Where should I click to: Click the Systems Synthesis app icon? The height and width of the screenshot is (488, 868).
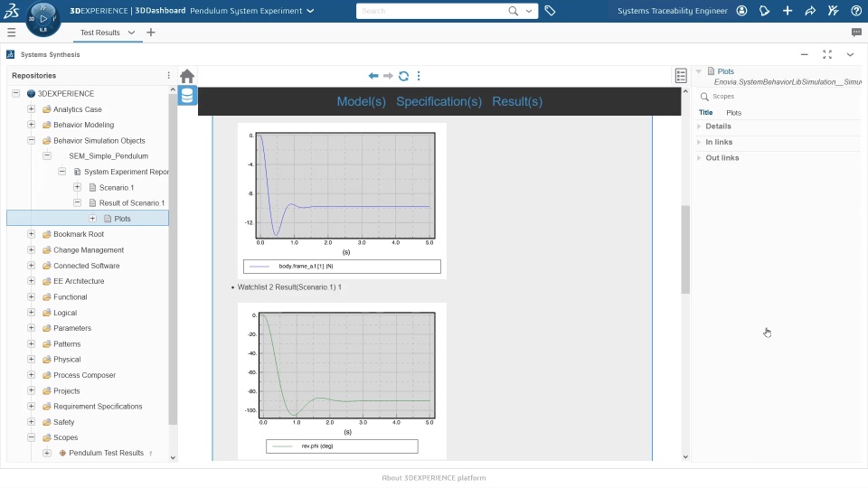(x=10, y=54)
